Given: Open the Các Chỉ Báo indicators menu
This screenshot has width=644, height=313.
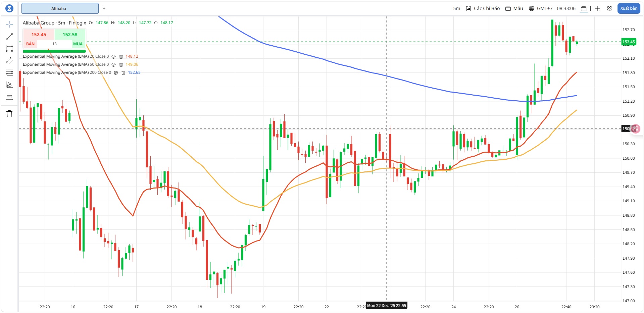Looking at the screenshot, I should pyautogui.click(x=483, y=8).
